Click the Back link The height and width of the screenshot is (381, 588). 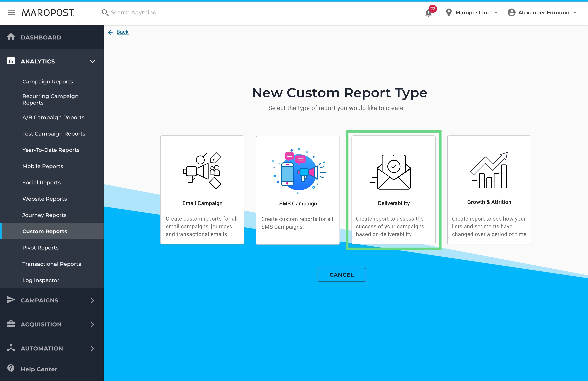tap(123, 32)
